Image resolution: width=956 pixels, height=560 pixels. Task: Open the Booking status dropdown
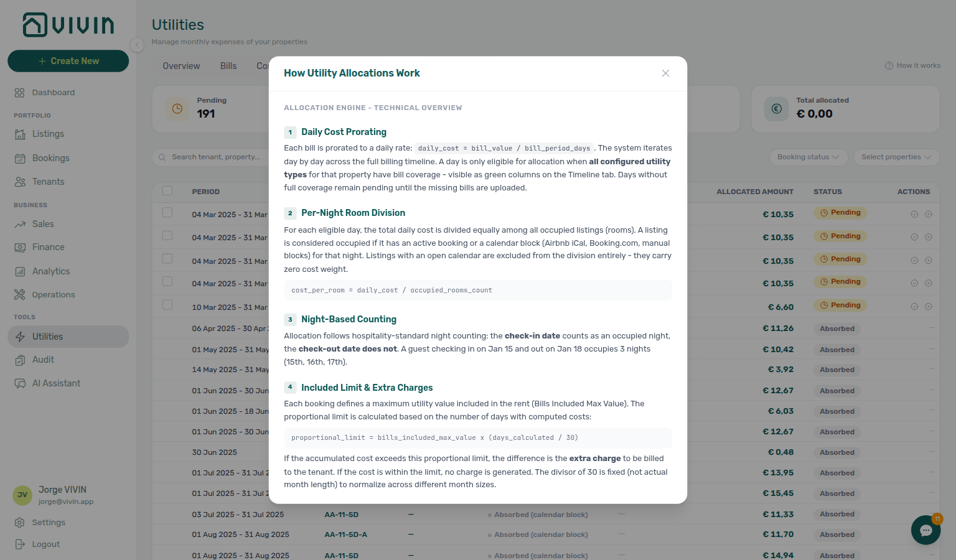coord(808,157)
